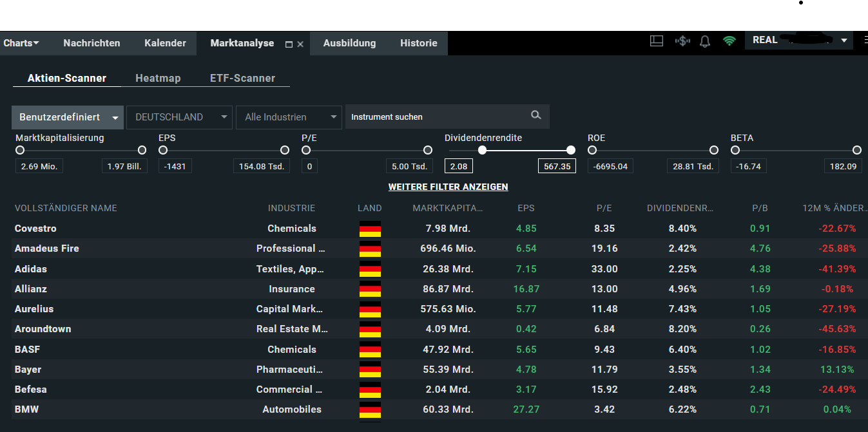Click the German flag in the Covestro row

tap(370, 229)
